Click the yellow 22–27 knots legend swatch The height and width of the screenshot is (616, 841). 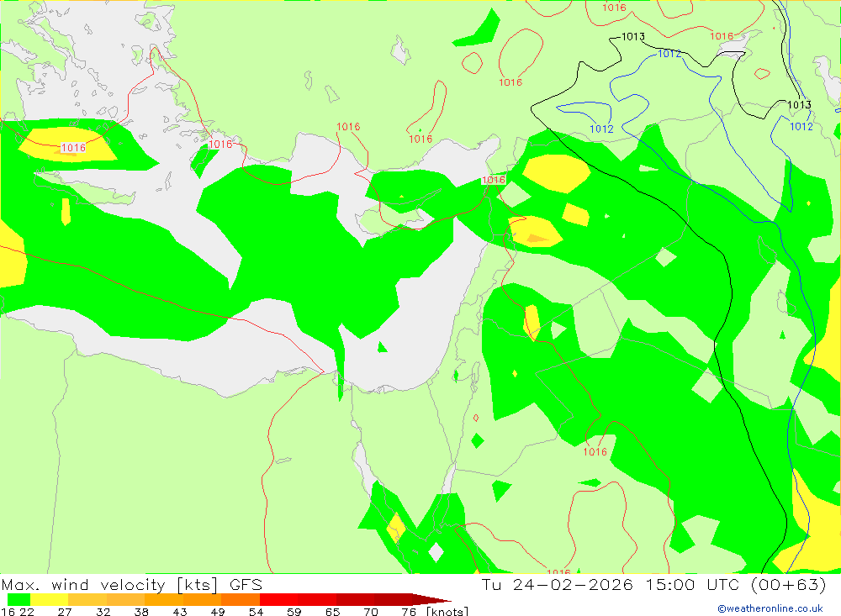click(x=50, y=599)
